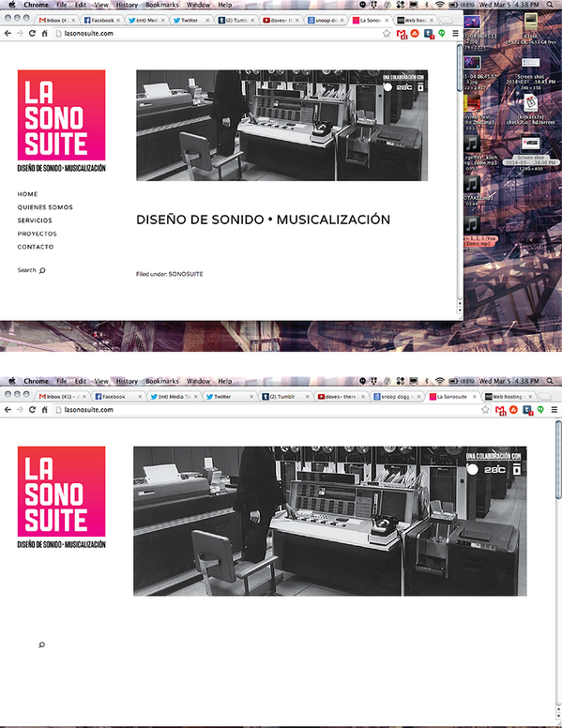Open the Gmail checker extension in the narrow window

pyautogui.click(x=402, y=34)
